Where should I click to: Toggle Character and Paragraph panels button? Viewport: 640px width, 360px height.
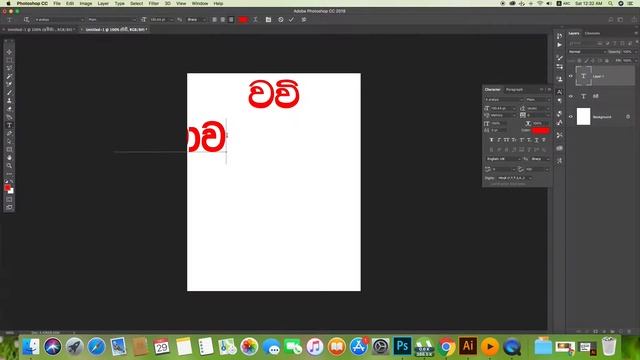(268, 20)
